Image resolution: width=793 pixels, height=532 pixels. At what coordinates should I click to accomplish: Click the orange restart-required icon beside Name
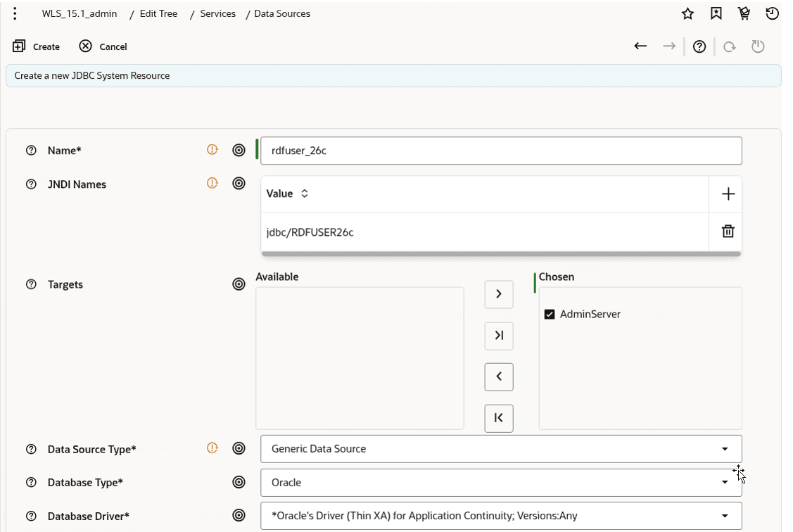212,150
